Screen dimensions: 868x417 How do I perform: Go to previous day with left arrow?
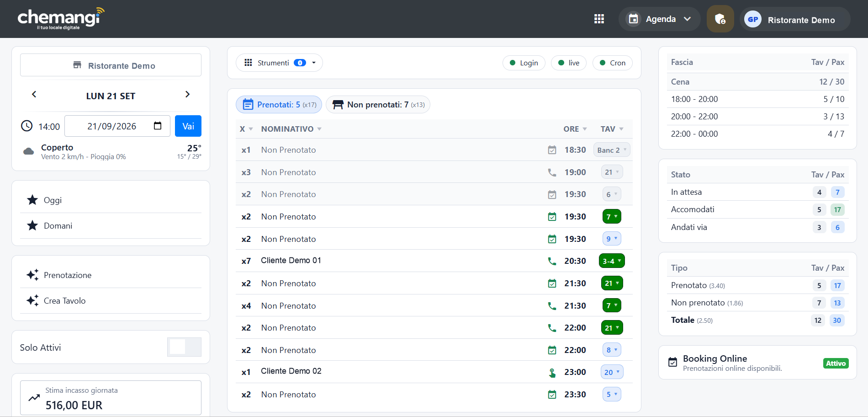point(34,94)
